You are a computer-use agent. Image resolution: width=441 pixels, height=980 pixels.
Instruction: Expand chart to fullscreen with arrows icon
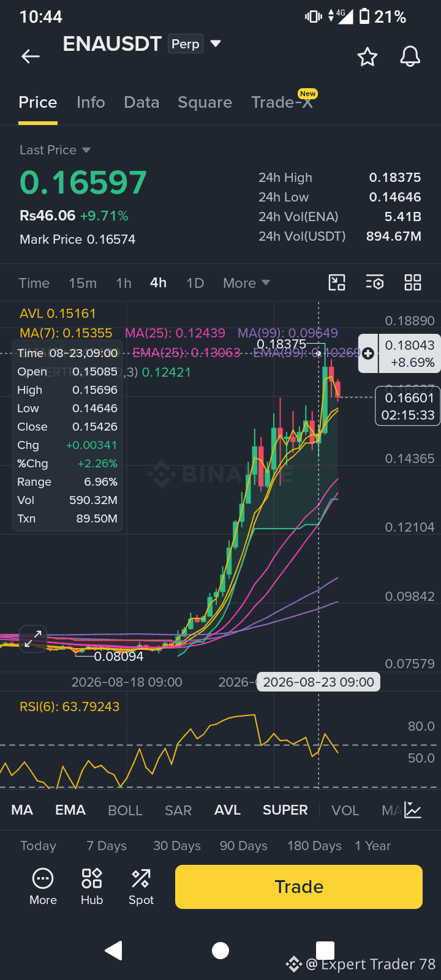[x=33, y=639]
